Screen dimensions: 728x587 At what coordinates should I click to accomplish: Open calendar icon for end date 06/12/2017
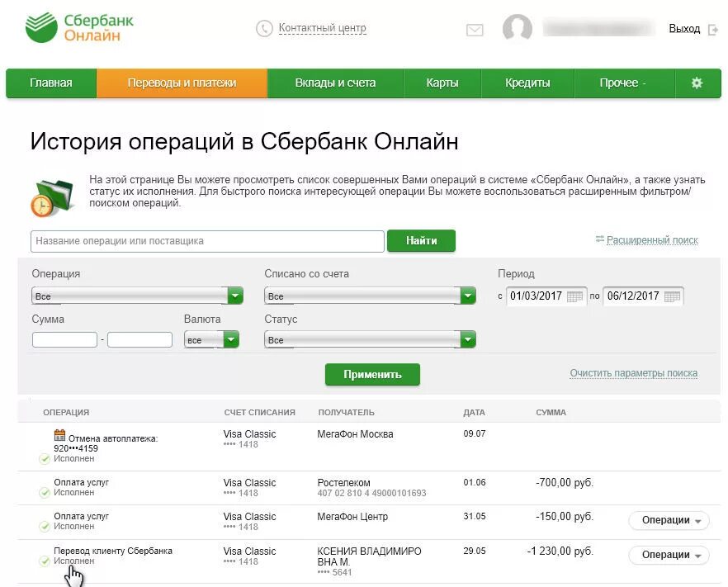672,296
